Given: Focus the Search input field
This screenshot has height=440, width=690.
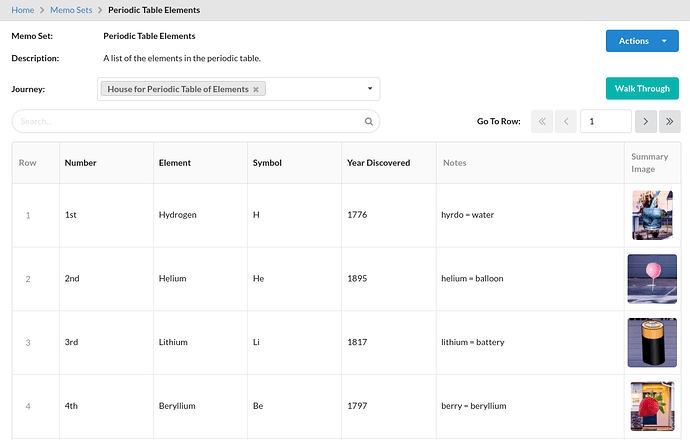Looking at the screenshot, I should point(196,121).
